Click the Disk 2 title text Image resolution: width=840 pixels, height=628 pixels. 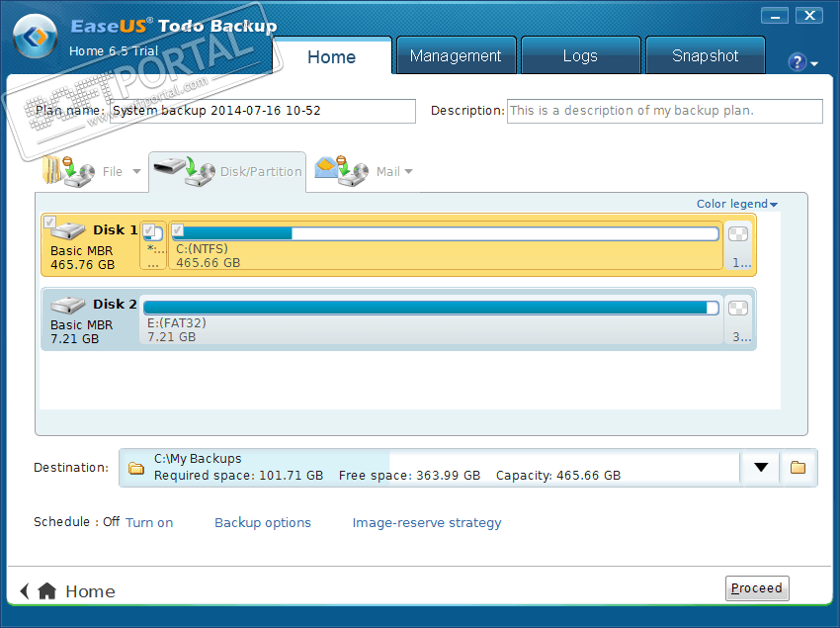click(x=115, y=304)
